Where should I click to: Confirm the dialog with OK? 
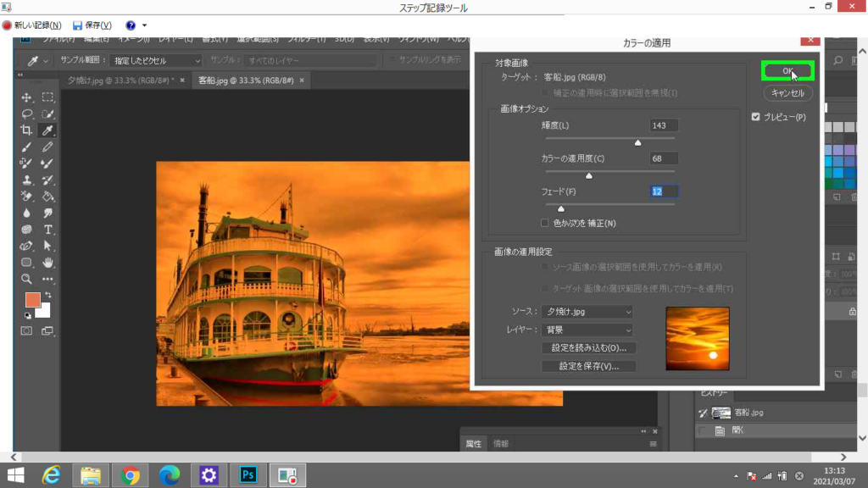(x=787, y=71)
